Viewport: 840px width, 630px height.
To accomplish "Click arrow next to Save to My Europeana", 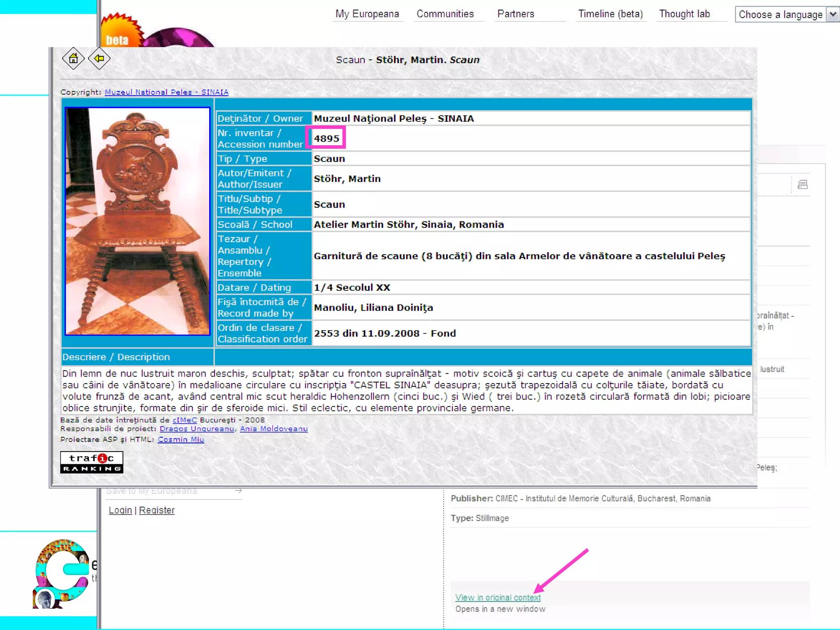I will pyautogui.click(x=238, y=491).
